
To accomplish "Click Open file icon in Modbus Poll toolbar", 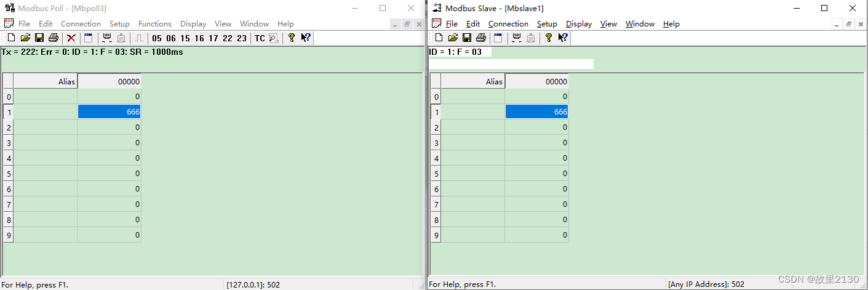I will (25, 38).
